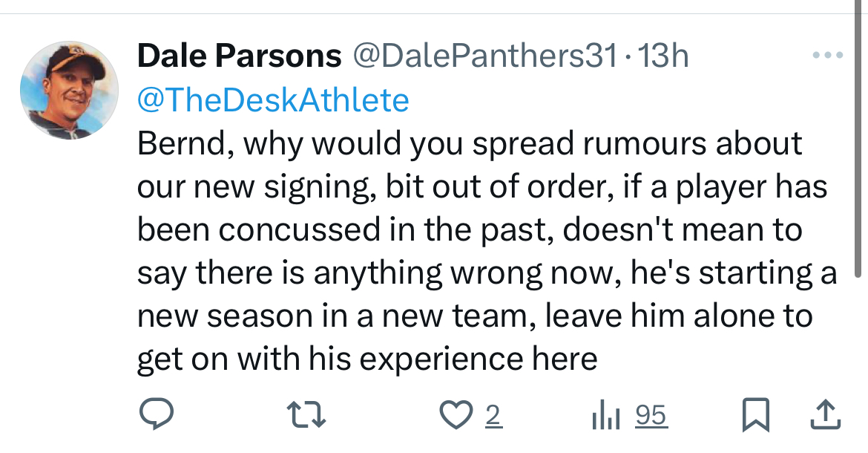
Task: Click the Dale Parsons display name
Action: pyautogui.click(x=239, y=56)
